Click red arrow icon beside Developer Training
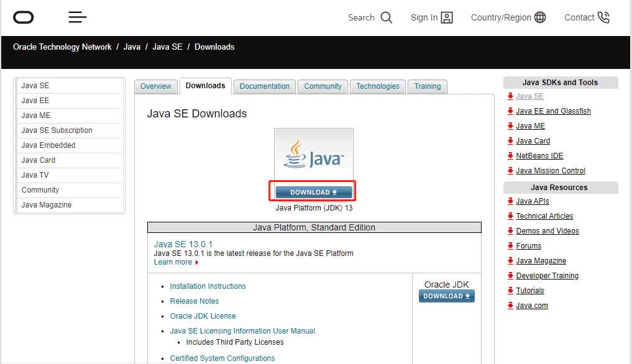 point(510,275)
